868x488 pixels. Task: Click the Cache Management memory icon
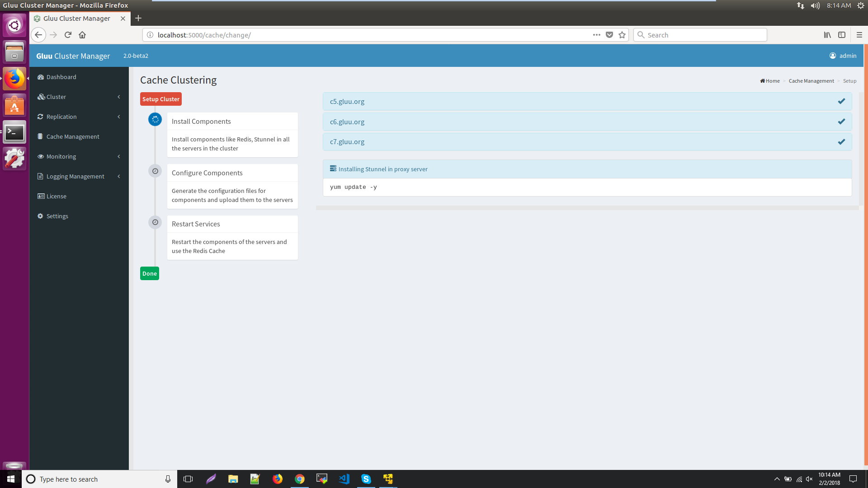[x=40, y=136]
